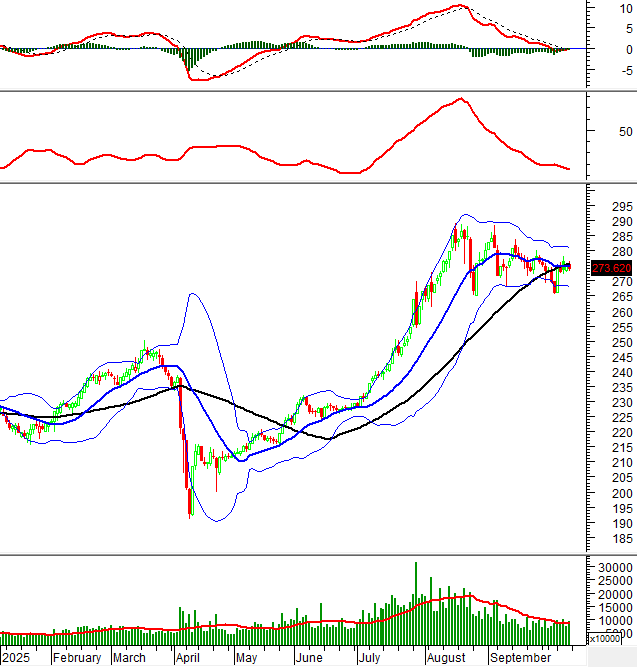Click the red 273.620 current price tag
This screenshot has height=667, width=637.
tap(610, 268)
